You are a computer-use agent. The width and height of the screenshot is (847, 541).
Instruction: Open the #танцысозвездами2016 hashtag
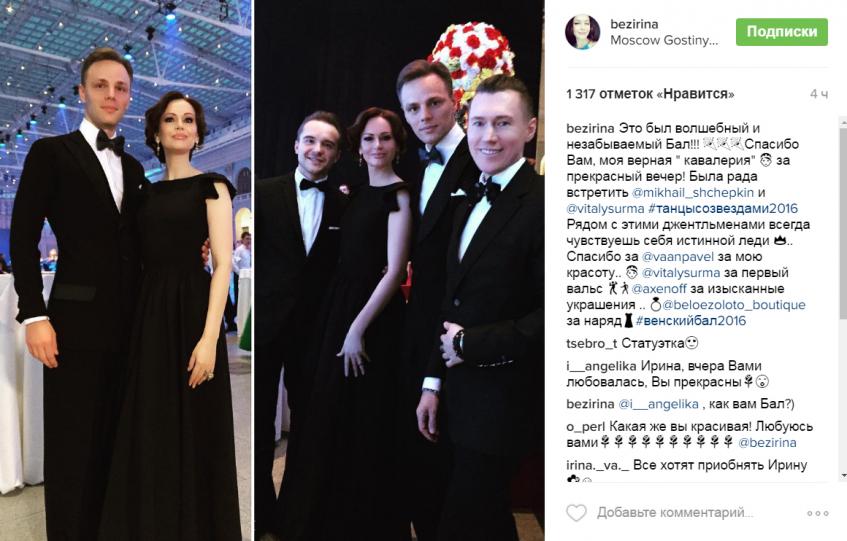point(723,208)
